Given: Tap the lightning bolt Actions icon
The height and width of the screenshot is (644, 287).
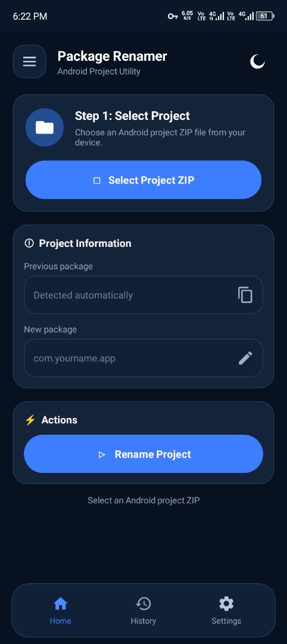Looking at the screenshot, I should pos(30,420).
